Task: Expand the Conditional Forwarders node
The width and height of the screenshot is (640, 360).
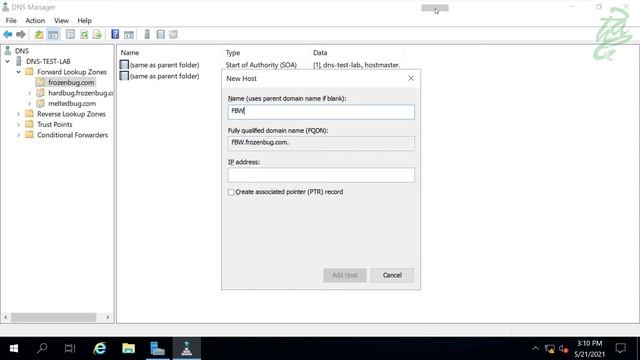Action: pyautogui.click(x=18, y=135)
